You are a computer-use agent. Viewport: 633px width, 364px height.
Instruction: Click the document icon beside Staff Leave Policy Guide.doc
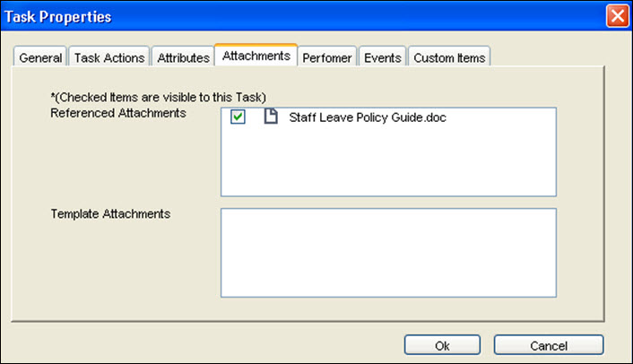click(271, 117)
